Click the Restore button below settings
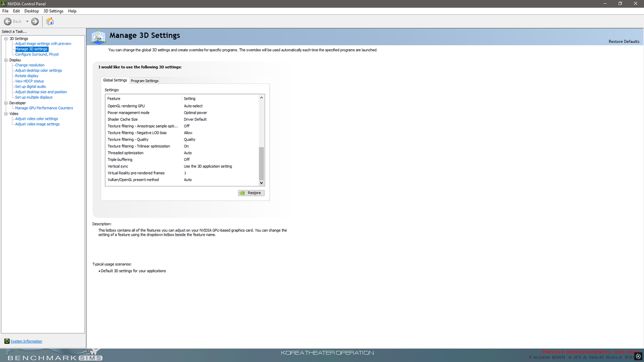This screenshot has height=362, width=644. point(251,193)
